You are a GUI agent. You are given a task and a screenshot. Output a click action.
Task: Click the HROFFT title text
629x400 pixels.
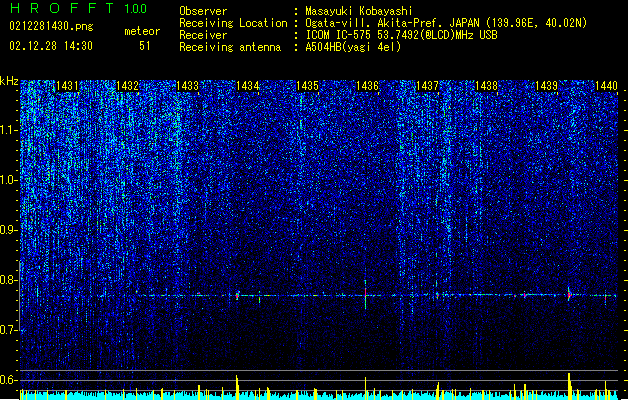63,8
